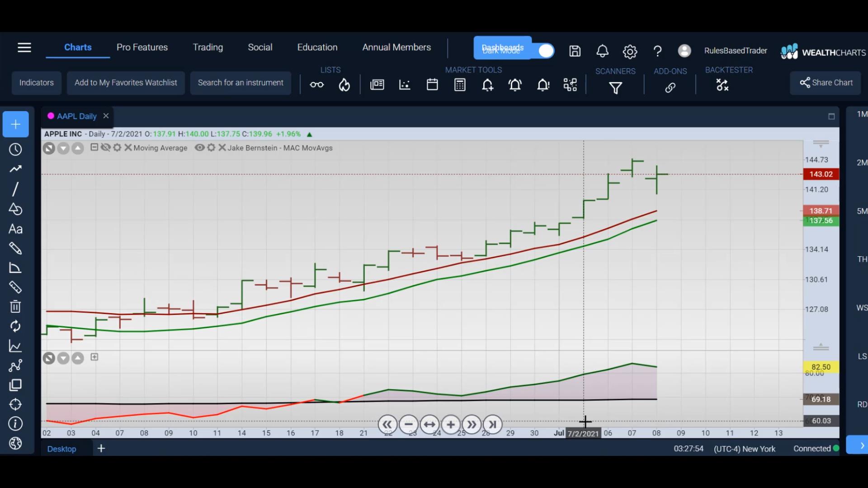Click the rewind double-left chart navigation button

tap(387, 424)
